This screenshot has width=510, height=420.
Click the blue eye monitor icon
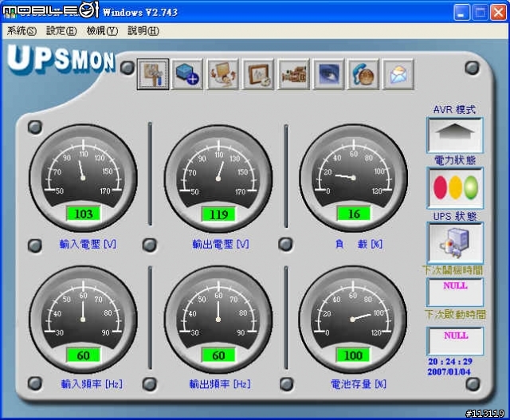[328, 74]
